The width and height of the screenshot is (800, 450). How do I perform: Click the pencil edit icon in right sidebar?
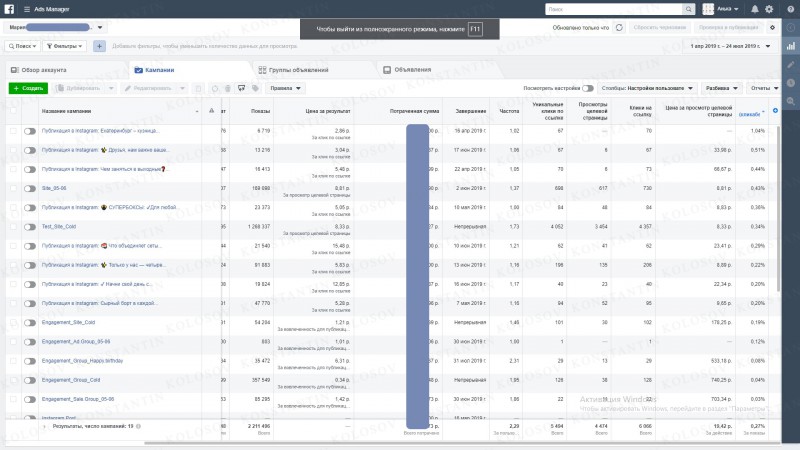tap(791, 65)
